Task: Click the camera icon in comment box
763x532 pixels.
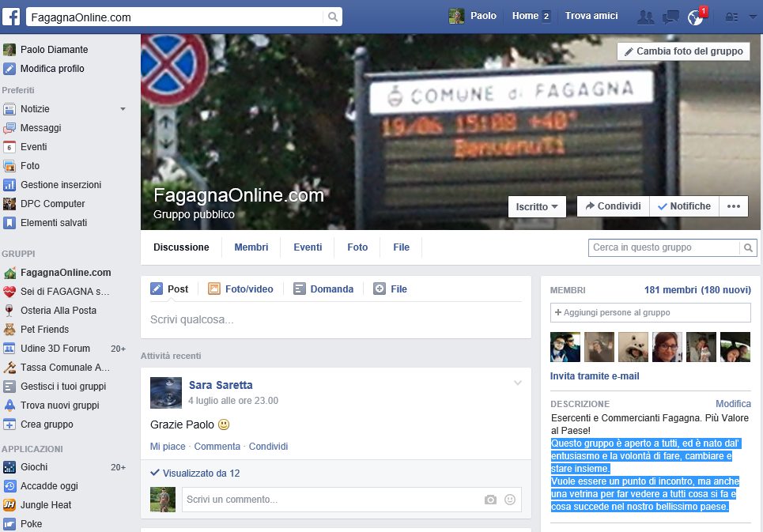Action: (490, 500)
